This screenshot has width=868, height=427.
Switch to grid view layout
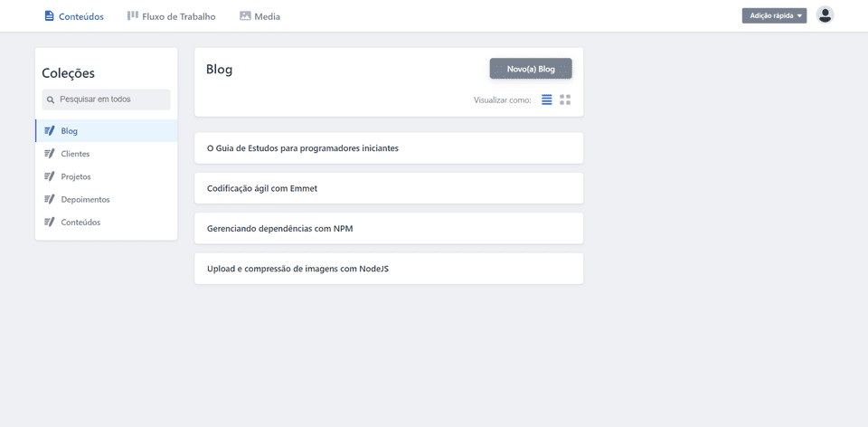coord(565,100)
